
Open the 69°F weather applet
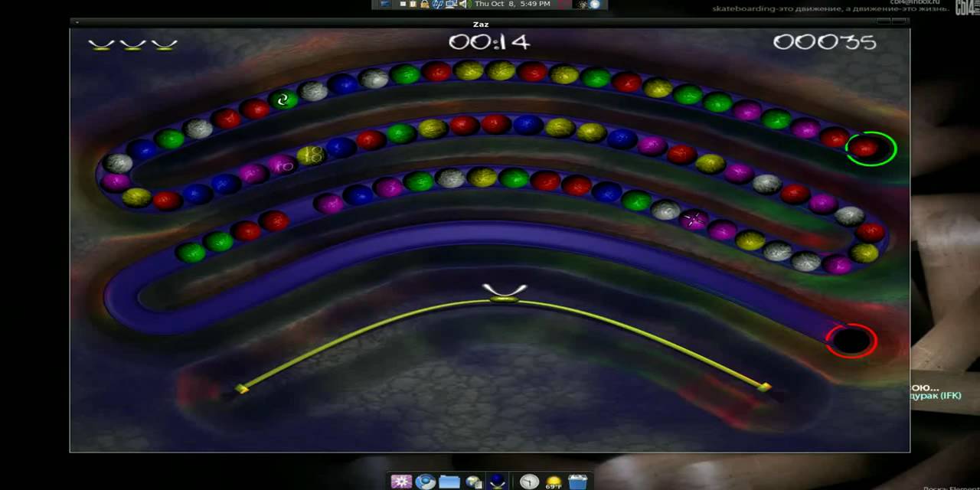[554, 482]
